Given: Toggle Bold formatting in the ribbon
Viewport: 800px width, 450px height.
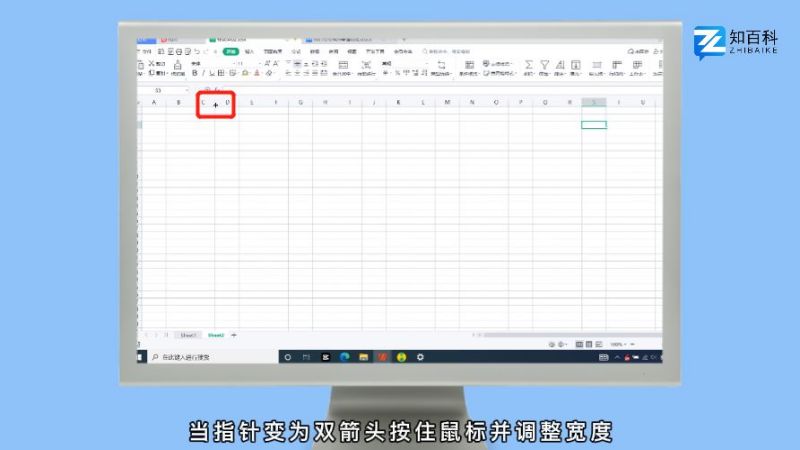Looking at the screenshot, I should [x=195, y=73].
